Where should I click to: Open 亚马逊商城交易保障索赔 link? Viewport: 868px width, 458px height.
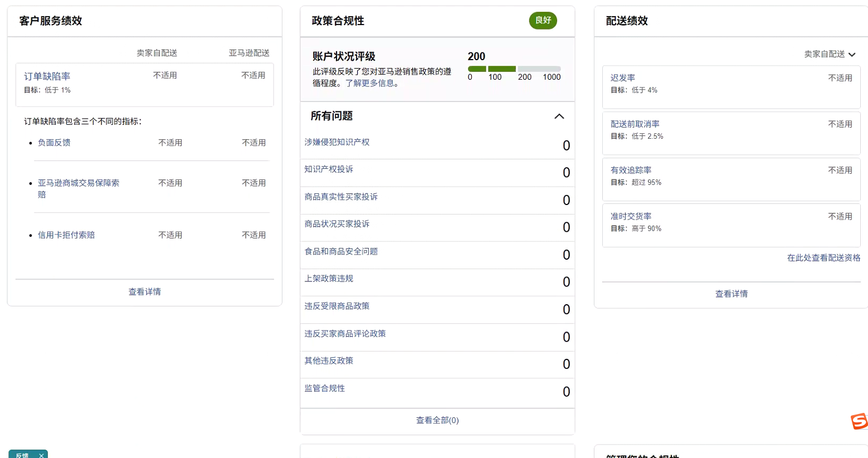pyautogui.click(x=78, y=183)
